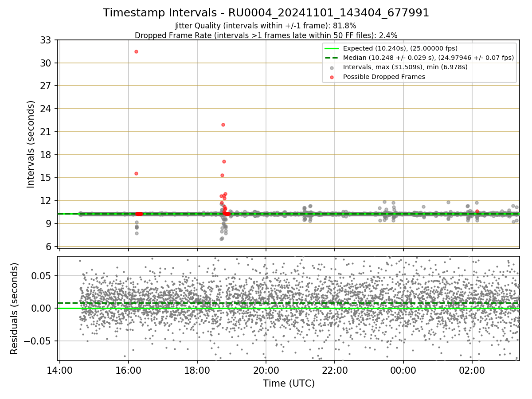
Task: Click the '9' interval axis tick label
Action: click(49, 224)
